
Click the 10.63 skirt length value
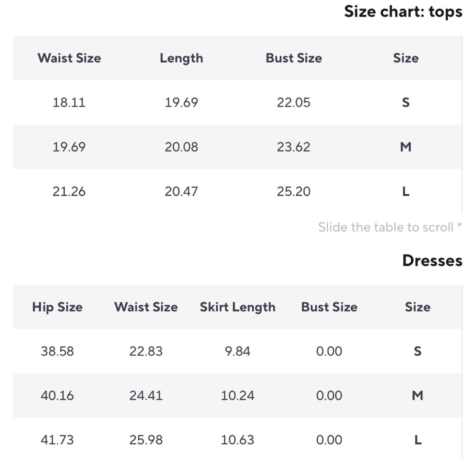pyautogui.click(x=238, y=440)
